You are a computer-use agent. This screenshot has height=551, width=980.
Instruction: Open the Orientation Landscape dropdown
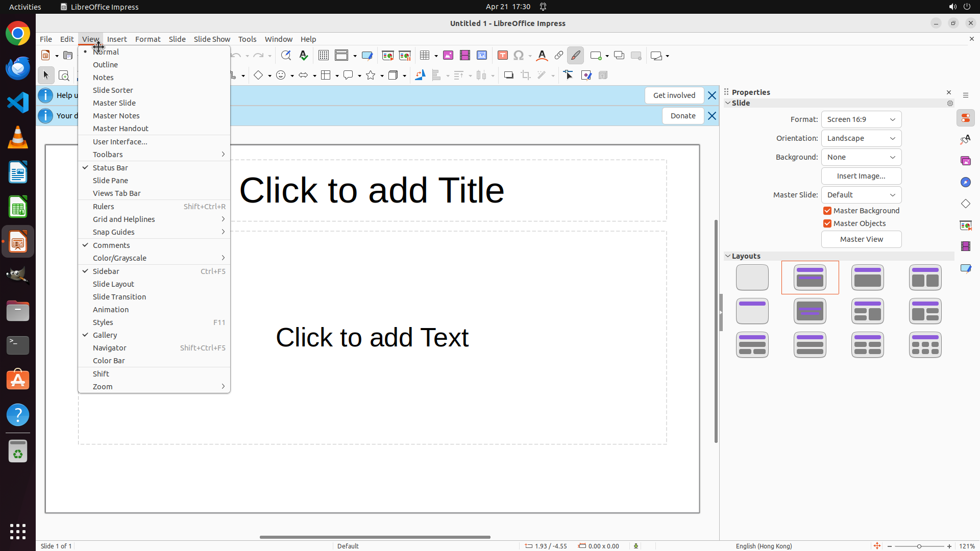(x=861, y=138)
